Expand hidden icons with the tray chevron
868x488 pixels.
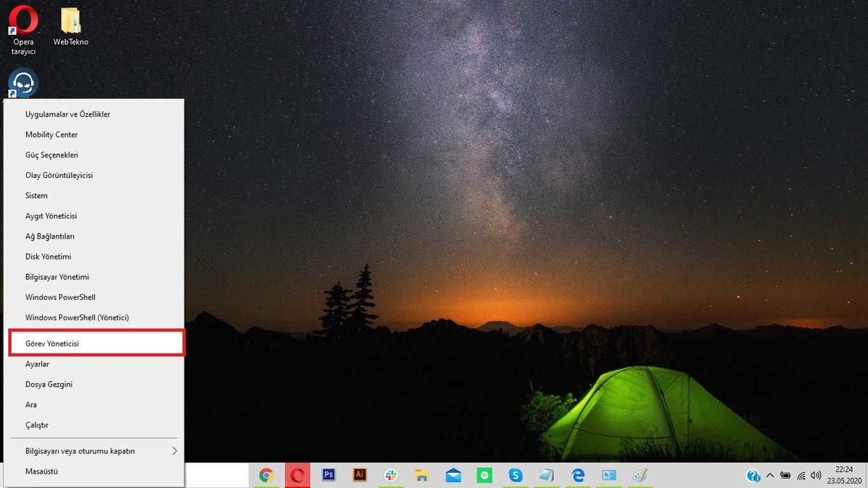(771, 476)
